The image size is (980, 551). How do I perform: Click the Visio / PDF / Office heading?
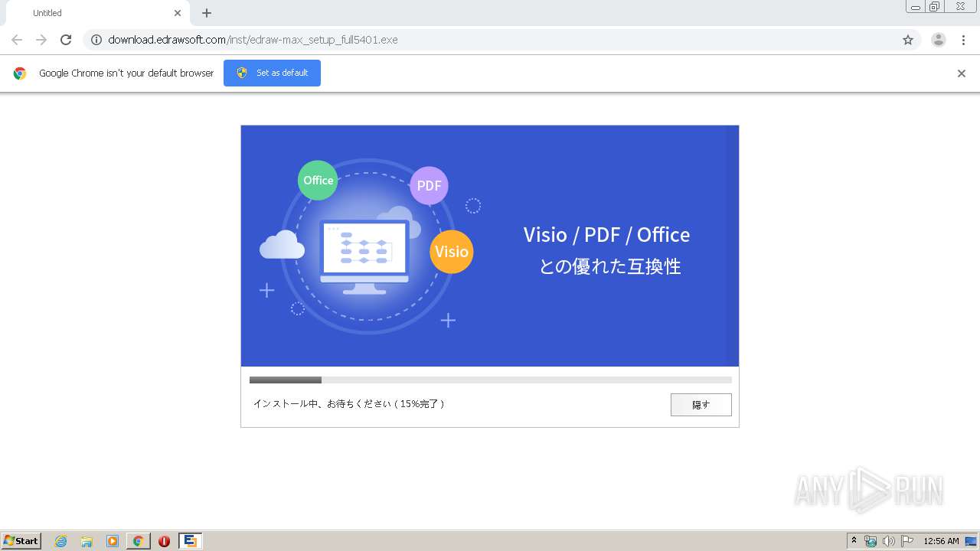pyautogui.click(x=606, y=234)
